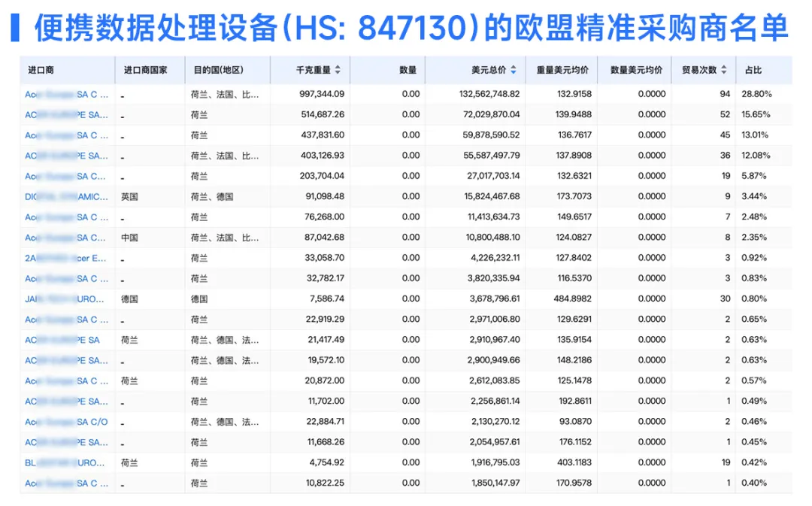The height and width of the screenshot is (506, 812).
Task: Open the importer link in the 2.35% row
Action: click(x=65, y=238)
